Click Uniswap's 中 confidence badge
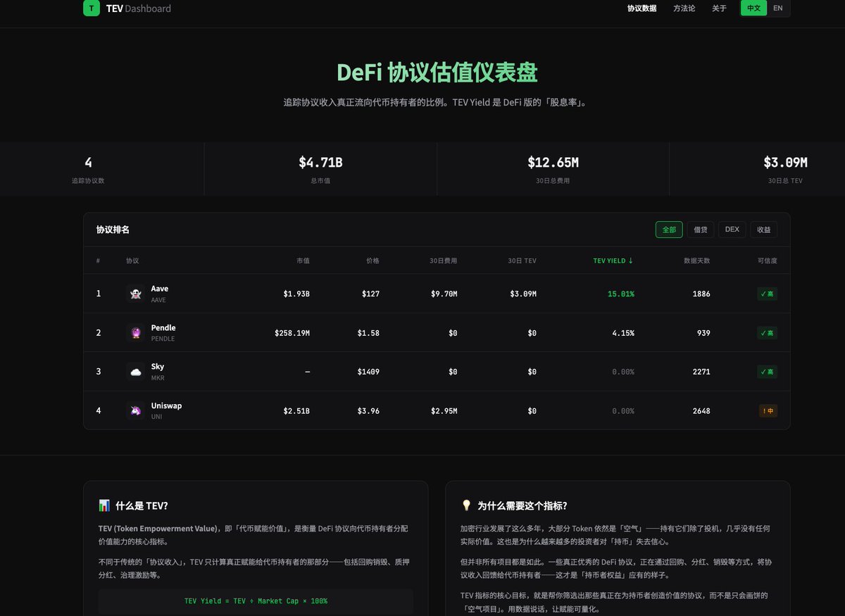This screenshot has height=616, width=845. point(768,411)
